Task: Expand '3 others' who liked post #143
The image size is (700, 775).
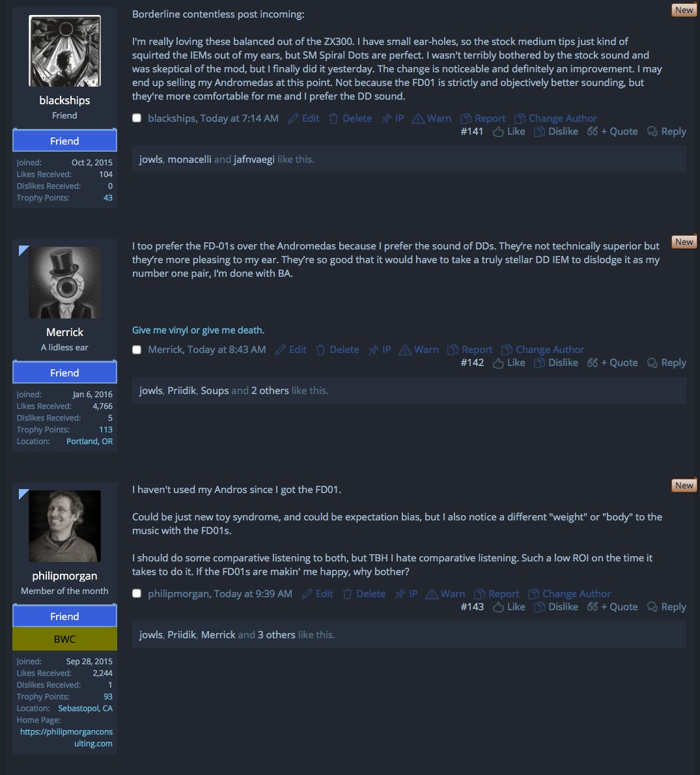Action: (276, 634)
